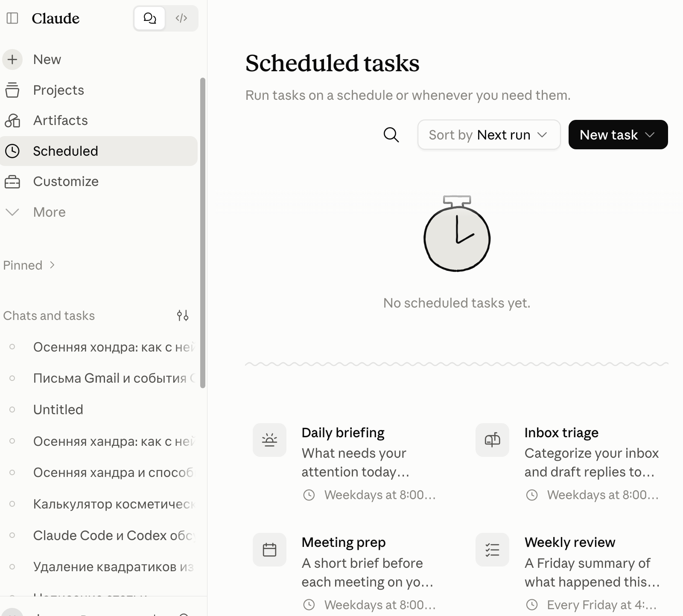Click the Claude logo text
683x616 pixels.
coord(55,18)
